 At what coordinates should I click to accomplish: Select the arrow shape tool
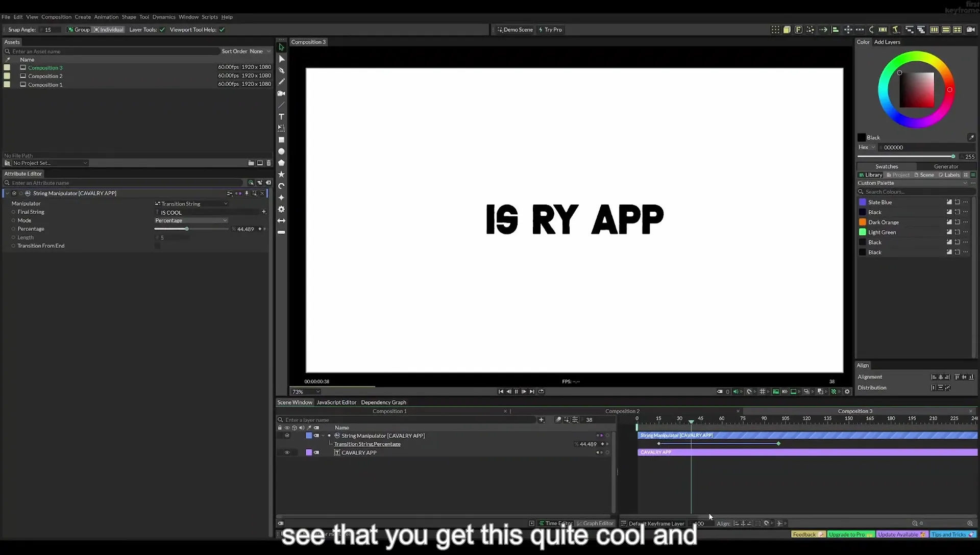tap(281, 221)
